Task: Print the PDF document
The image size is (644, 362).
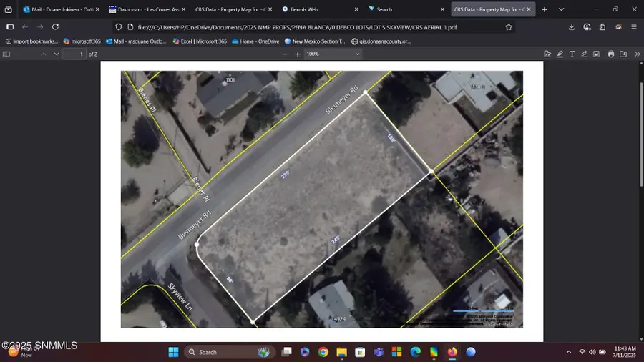Action: click(611, 54)
